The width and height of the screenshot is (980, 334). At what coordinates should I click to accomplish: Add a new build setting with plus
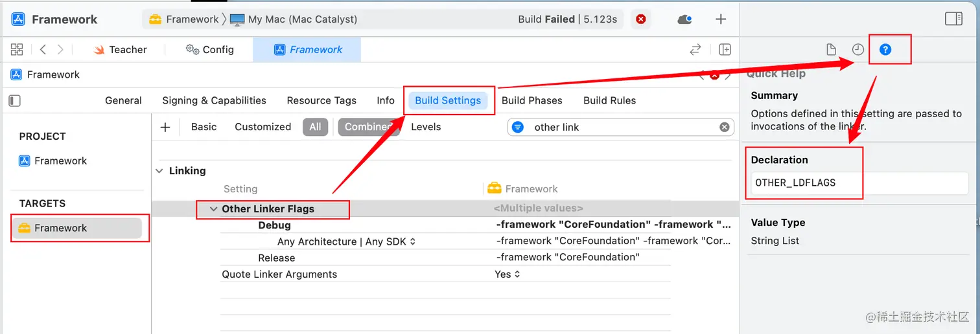165,127
